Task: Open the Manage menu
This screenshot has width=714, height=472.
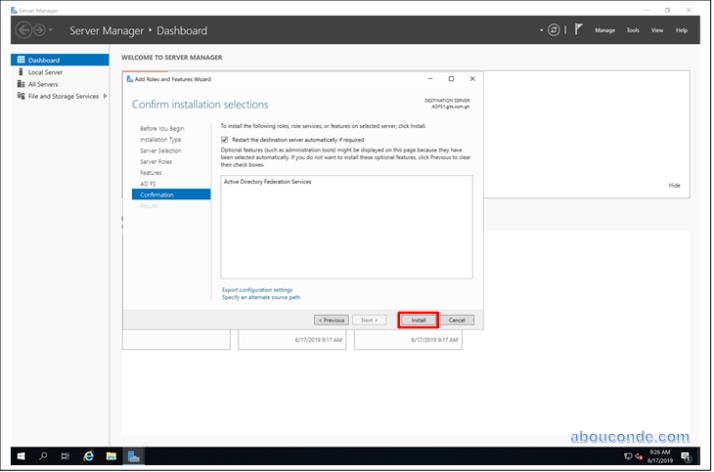Action: pos(605,30)
